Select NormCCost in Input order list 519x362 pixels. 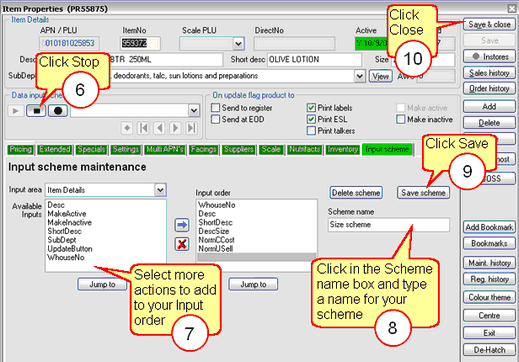216,240
